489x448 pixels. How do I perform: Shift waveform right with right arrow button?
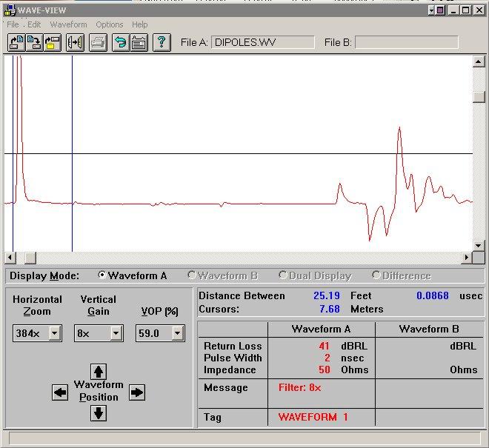(x=137, y=392)
